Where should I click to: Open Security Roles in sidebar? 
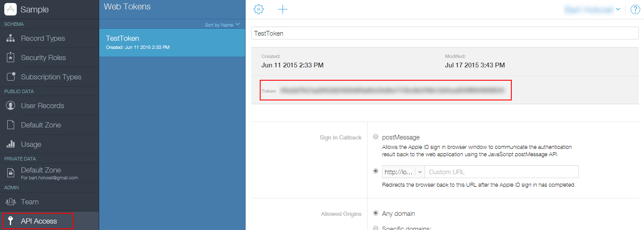pos(43,57)
